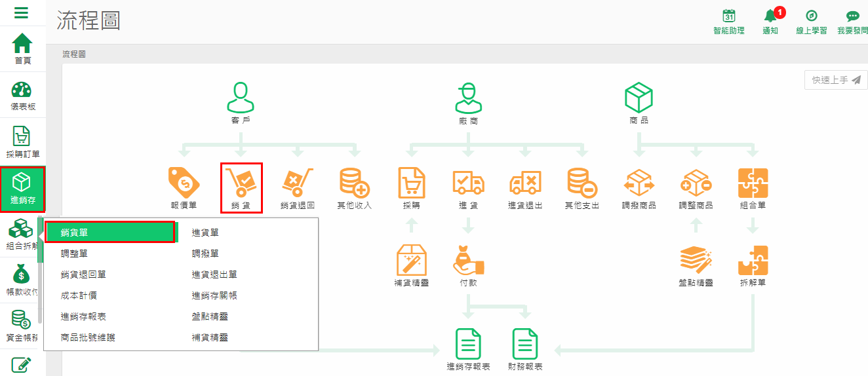The image size is (868, 376).
Task: Open 拆解單 puzzle pieces icon
Action: pos(753,261)
